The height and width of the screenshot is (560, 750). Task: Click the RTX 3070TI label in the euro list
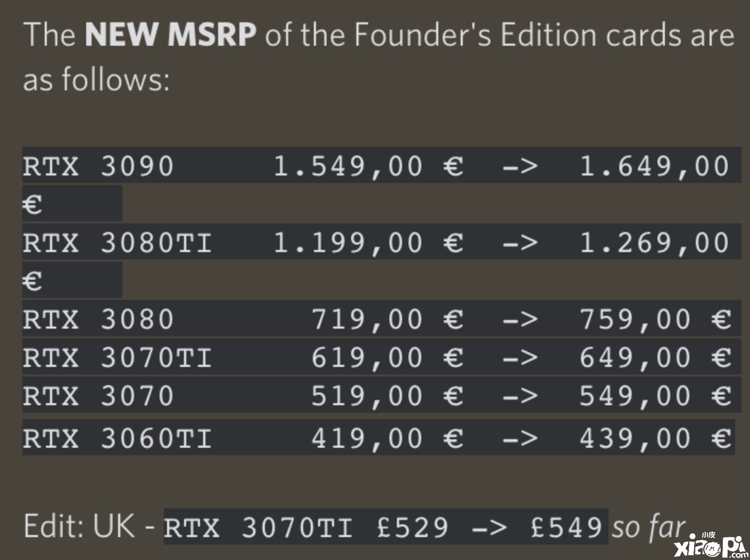pyautogui.click(x=117, y=357)
